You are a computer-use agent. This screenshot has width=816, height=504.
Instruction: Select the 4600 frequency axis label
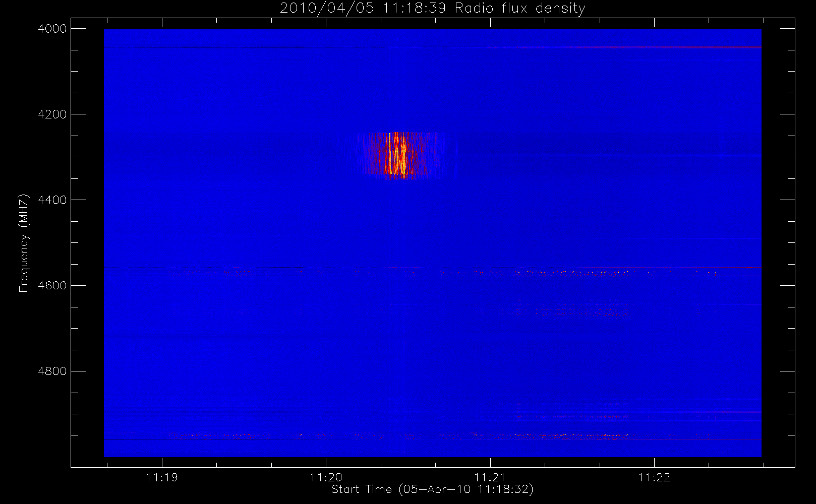point(52,286)
